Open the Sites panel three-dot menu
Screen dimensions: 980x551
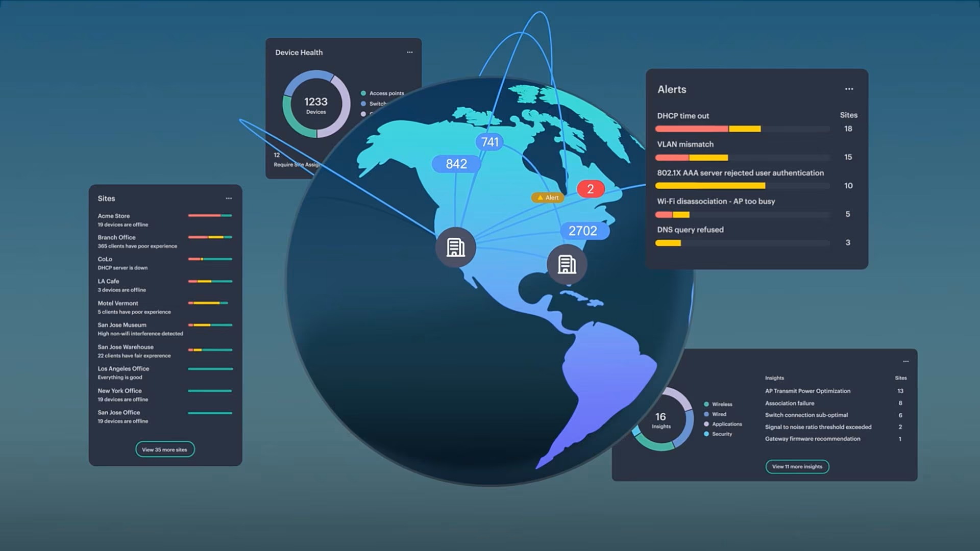click(229, 198)
